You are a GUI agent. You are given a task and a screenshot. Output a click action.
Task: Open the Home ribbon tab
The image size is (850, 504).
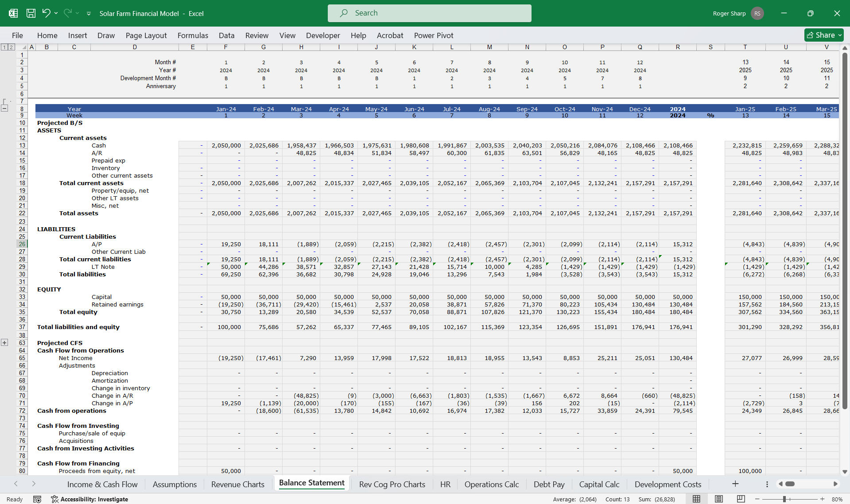[x=47, y=35]
